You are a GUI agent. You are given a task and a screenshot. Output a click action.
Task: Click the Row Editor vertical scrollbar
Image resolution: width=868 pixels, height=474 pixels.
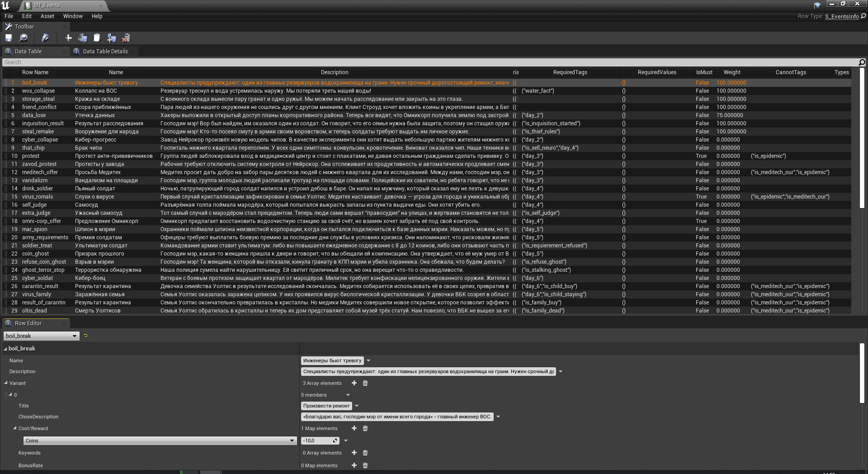(x=862, y=373)
